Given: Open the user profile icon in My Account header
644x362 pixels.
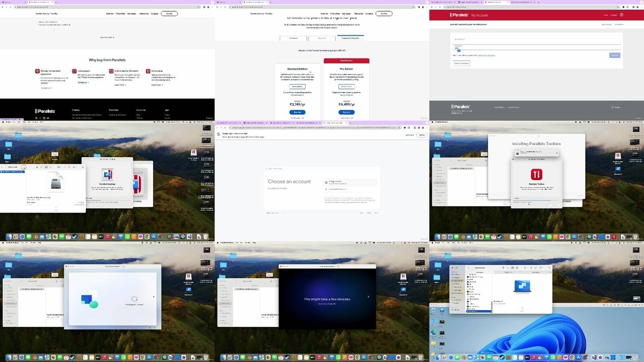Looking at the screenshot, I should (621, 15).
